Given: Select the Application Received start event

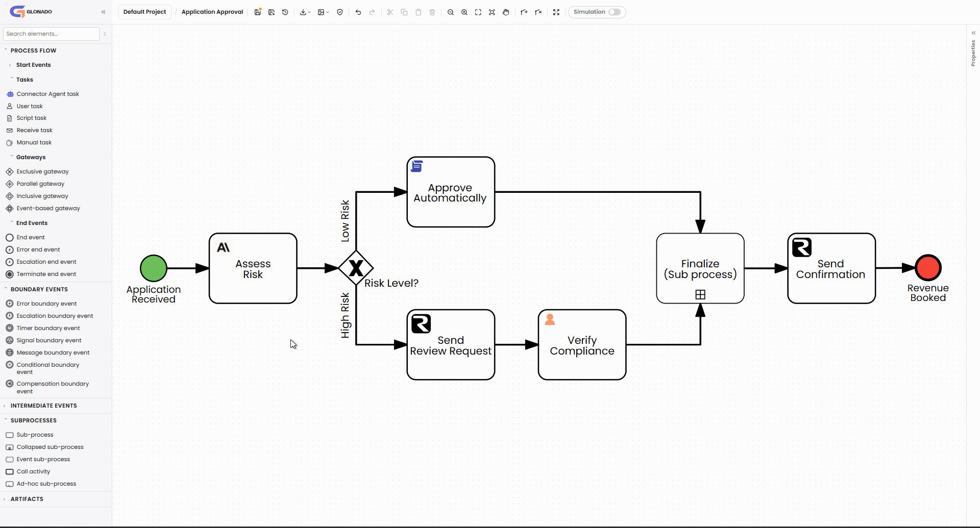Looking at the screenshot, I should [154, 268].
